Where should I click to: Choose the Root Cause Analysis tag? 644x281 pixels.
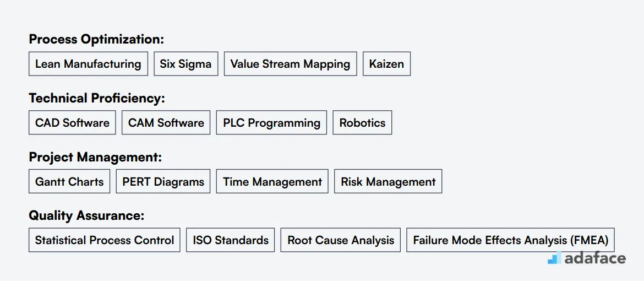(x=341, y=240)
